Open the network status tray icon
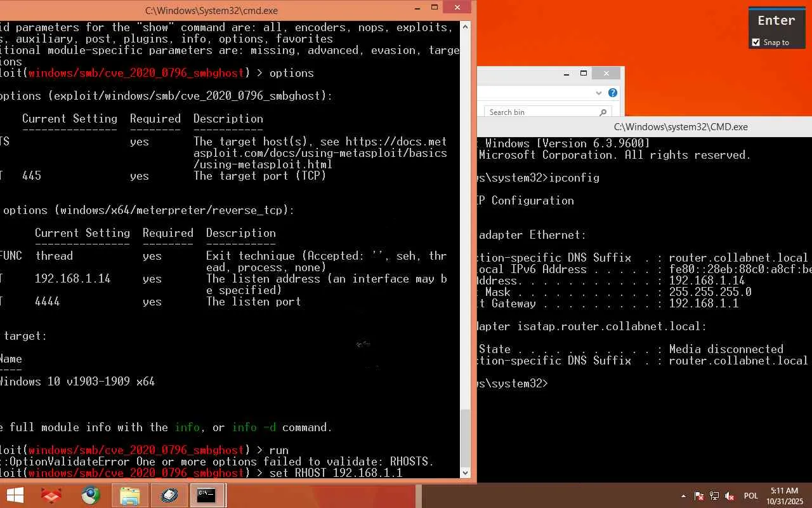Screen dimensions: 812x508 714,496
